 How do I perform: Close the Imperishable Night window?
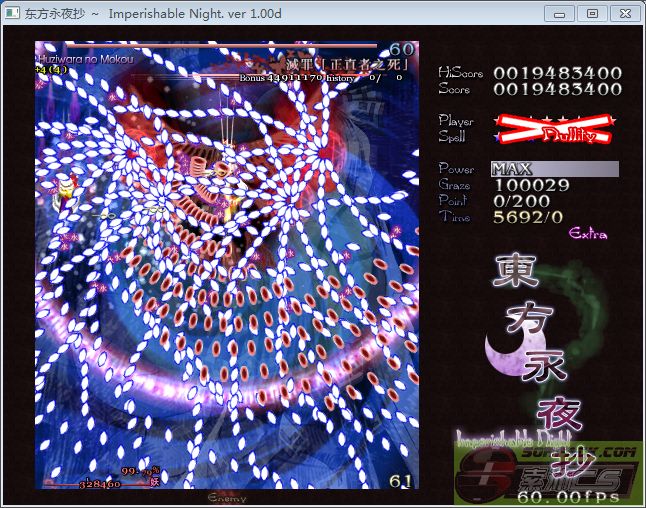point(625,14)
